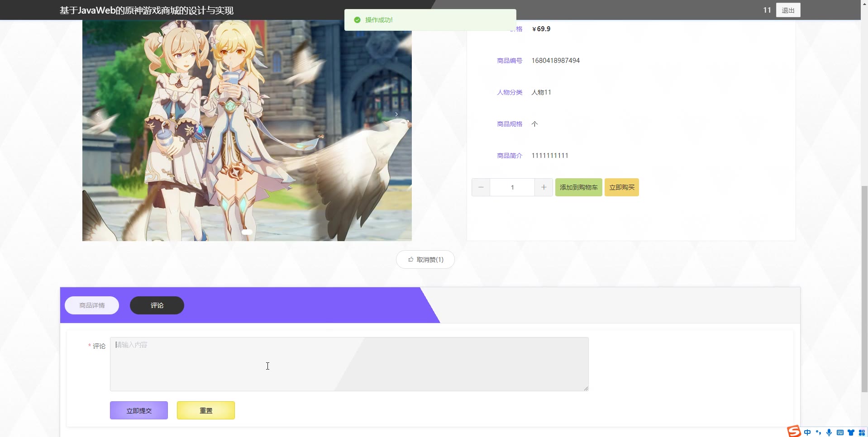The image size is (868, 437).
Task: Cancel the like via 取消赞(1) button
Action: click(x=425, y=260)
